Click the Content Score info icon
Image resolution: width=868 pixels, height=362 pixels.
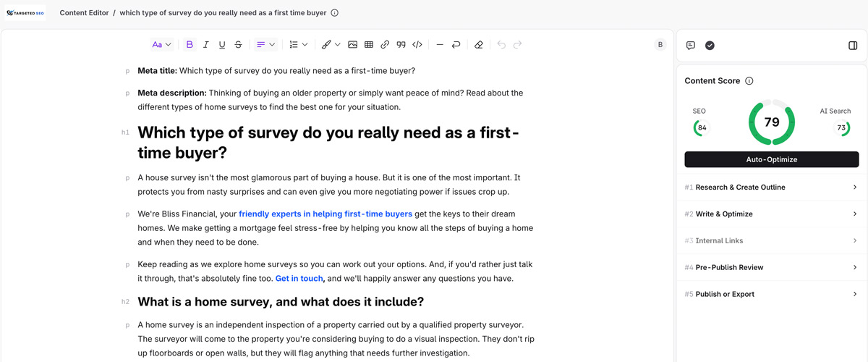(749, 81)
